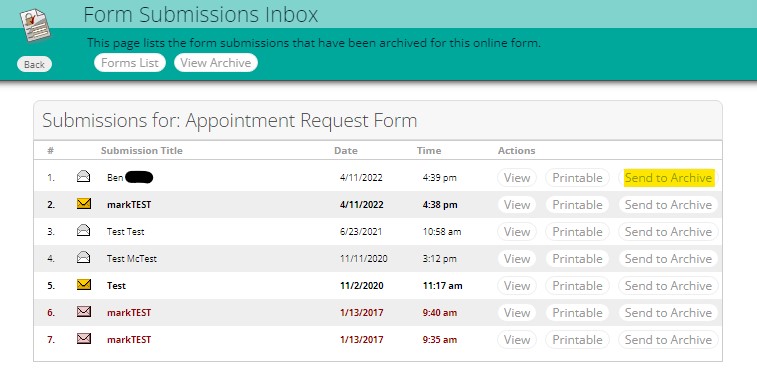Click the form document icon in the header

[35, 25]
